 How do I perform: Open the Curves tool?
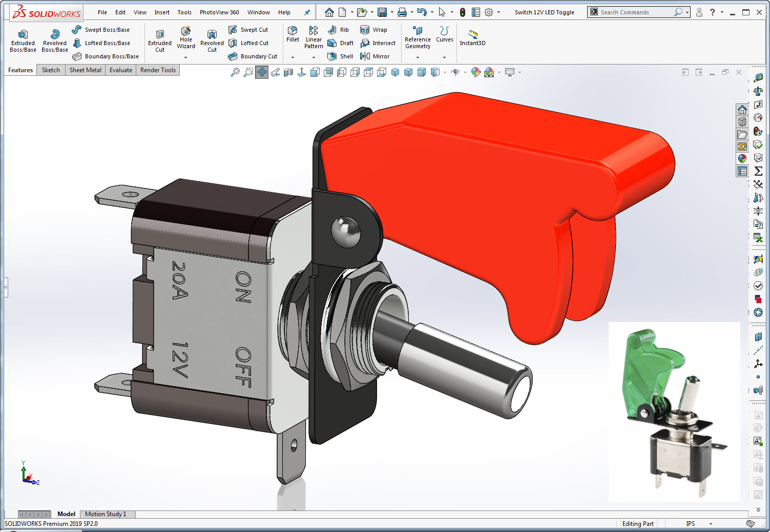click(444, 34)
